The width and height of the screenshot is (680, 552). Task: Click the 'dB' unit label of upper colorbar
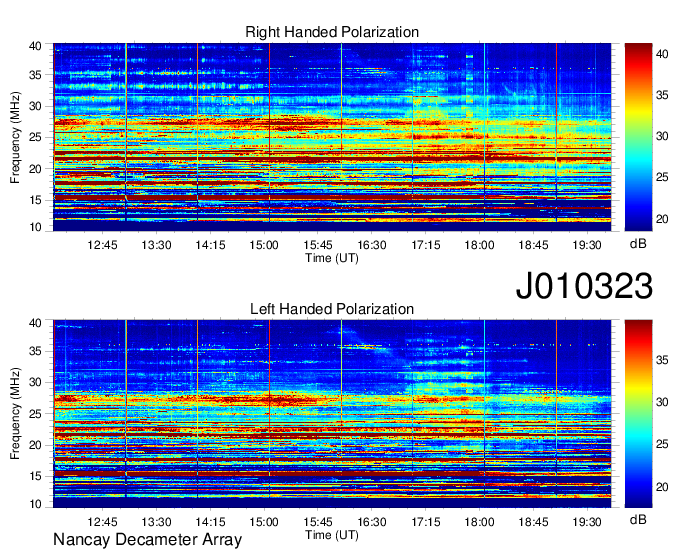pos(638,244)
